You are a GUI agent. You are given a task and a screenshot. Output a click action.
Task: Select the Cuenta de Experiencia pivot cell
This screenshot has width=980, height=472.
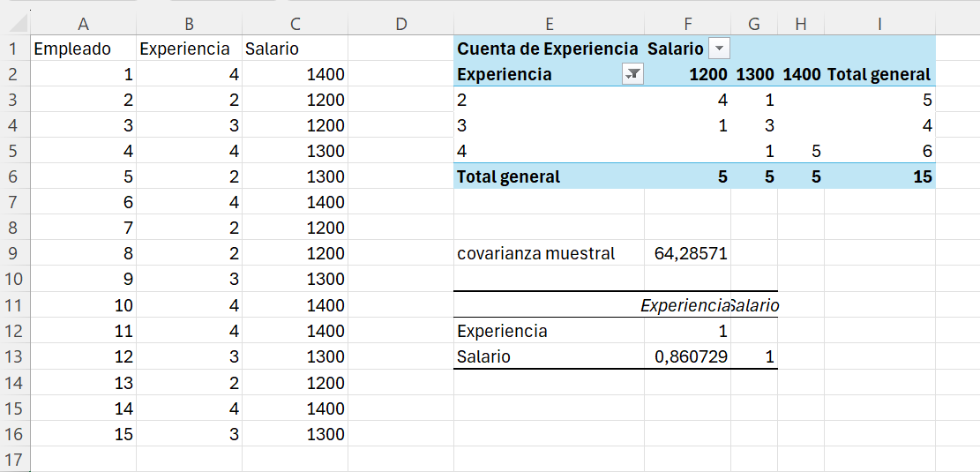(548, 49)
